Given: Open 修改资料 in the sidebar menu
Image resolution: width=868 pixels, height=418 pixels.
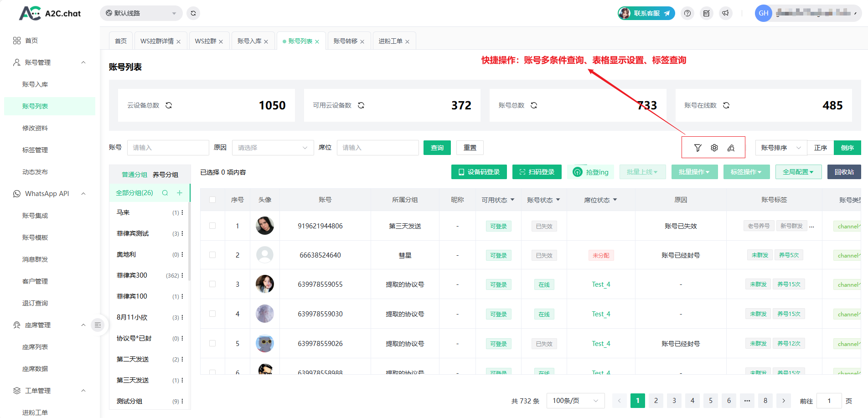Looking at the screenshot, I should click(35, 128).
